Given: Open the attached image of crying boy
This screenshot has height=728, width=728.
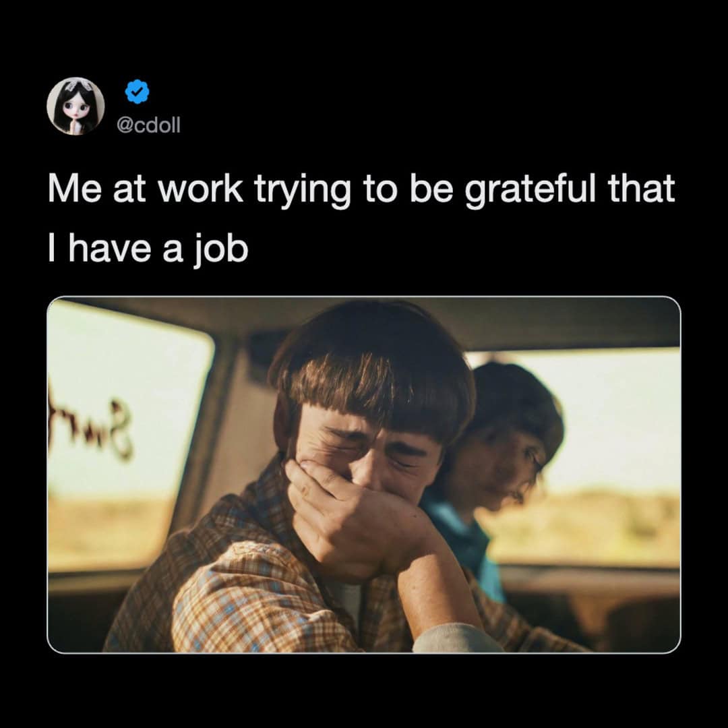Looking at the screenshot, I should coord(364,475).
